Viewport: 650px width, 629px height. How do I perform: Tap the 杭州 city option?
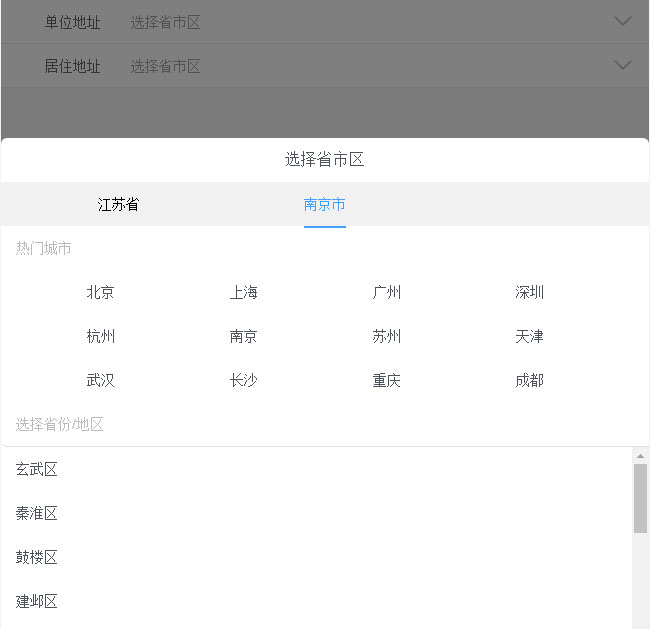(100, 336)
